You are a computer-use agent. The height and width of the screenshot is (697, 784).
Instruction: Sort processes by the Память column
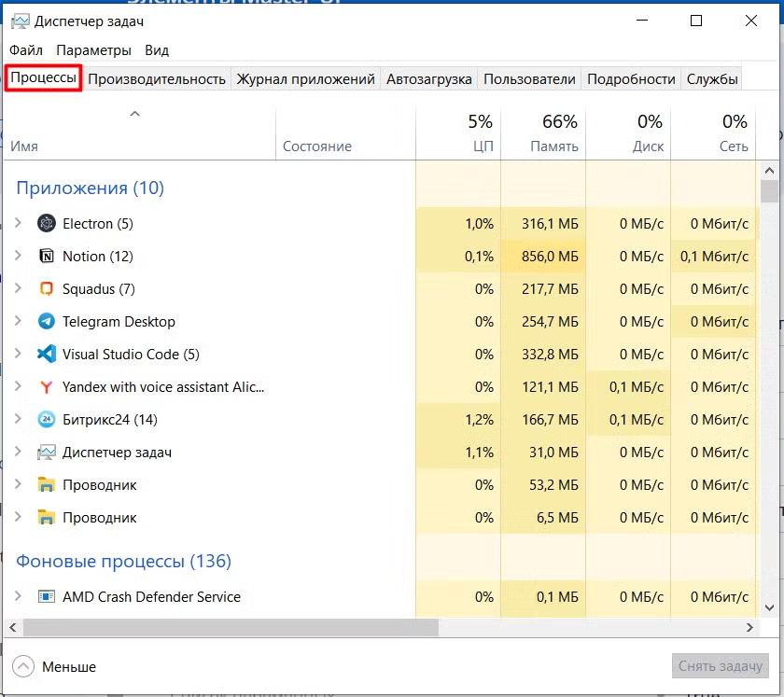click(x=543, y=133)
